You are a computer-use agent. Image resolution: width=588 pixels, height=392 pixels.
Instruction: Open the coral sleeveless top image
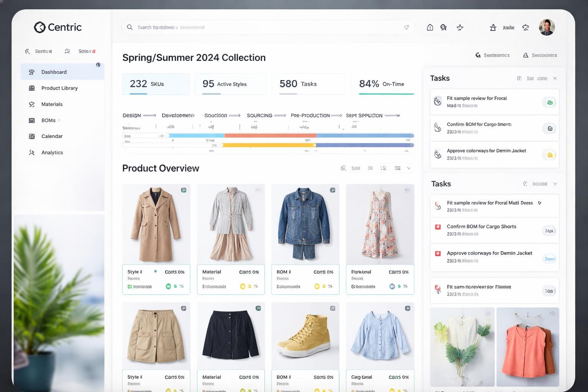coord(528,347)
